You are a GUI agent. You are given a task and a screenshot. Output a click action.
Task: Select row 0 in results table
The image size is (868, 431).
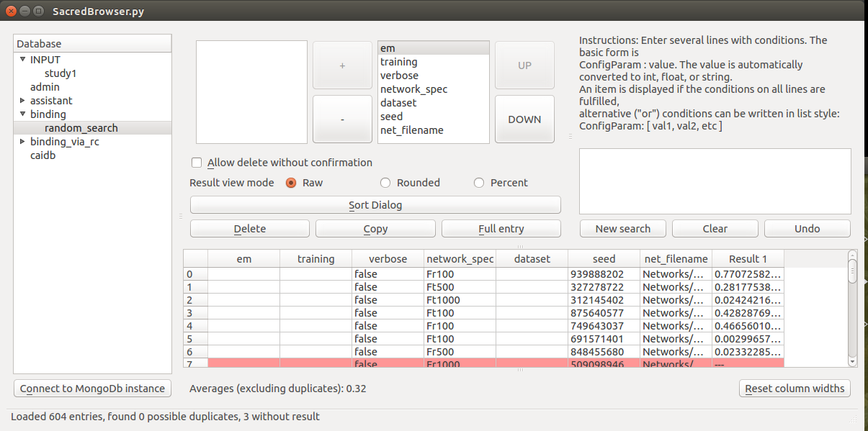click(x=196, y=274)
